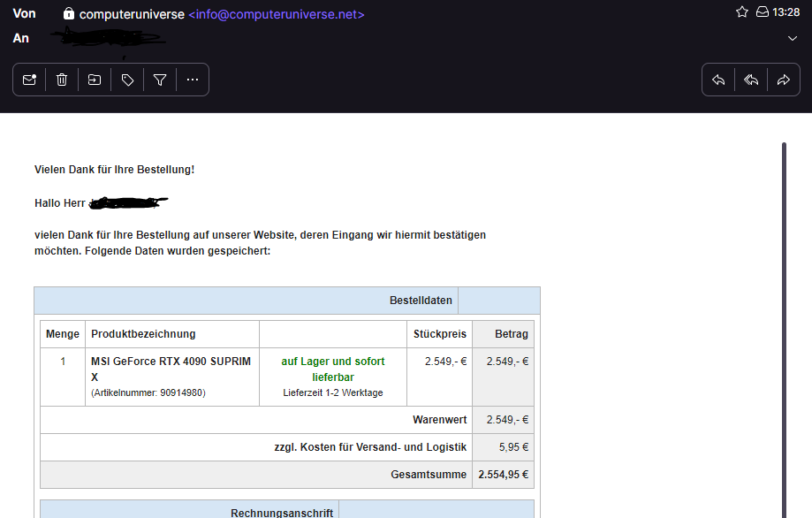
Task: Click the quantity link 1 in Menge column
Action: pos(63,362)
